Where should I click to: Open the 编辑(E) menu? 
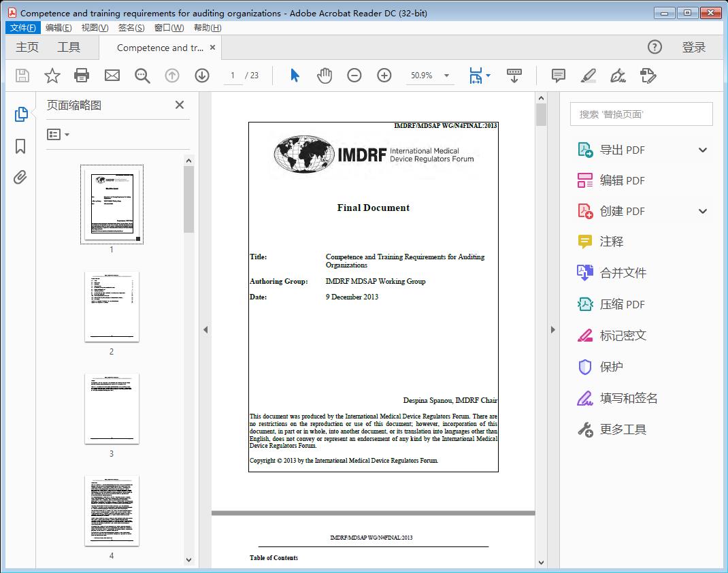[x=59, y=28]
